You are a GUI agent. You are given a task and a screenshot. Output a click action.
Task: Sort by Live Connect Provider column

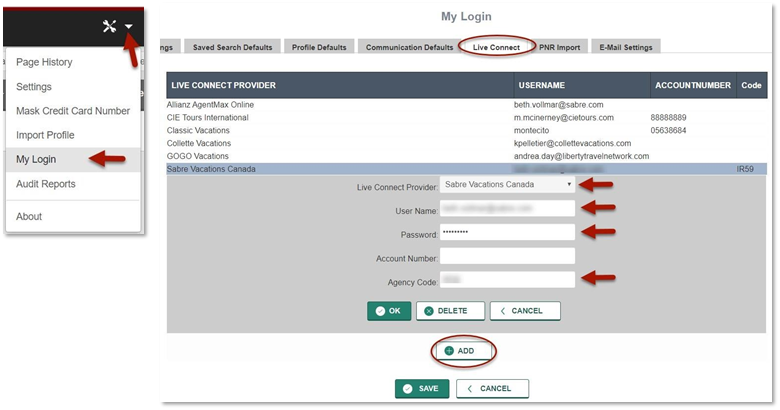tap(340, 85)
